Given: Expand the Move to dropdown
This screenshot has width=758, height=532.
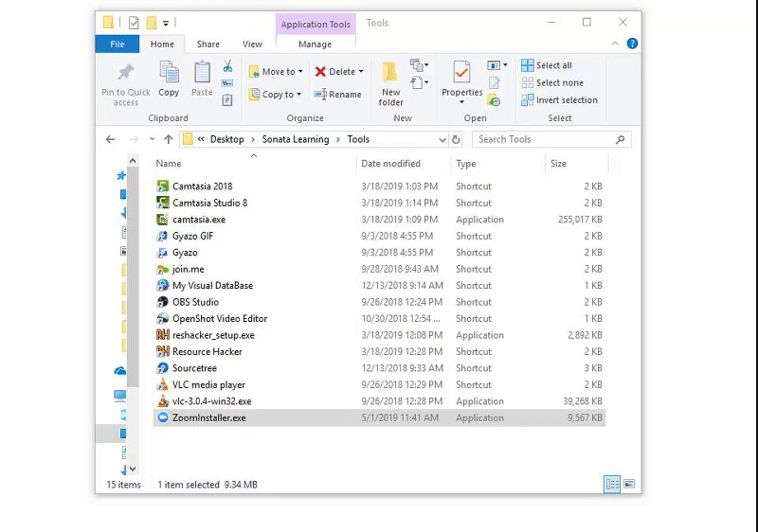Looking at the screenshot, I should point(299,72).
